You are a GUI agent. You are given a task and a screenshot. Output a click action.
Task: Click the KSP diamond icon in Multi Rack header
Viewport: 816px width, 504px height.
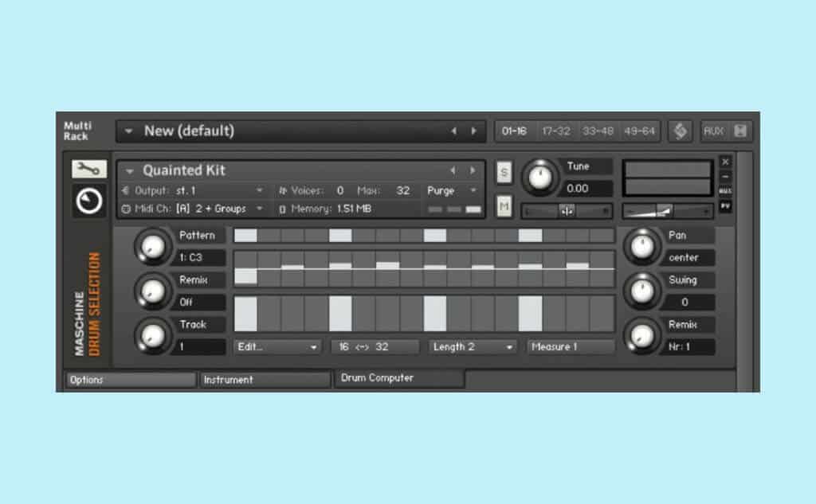point(680,131)
